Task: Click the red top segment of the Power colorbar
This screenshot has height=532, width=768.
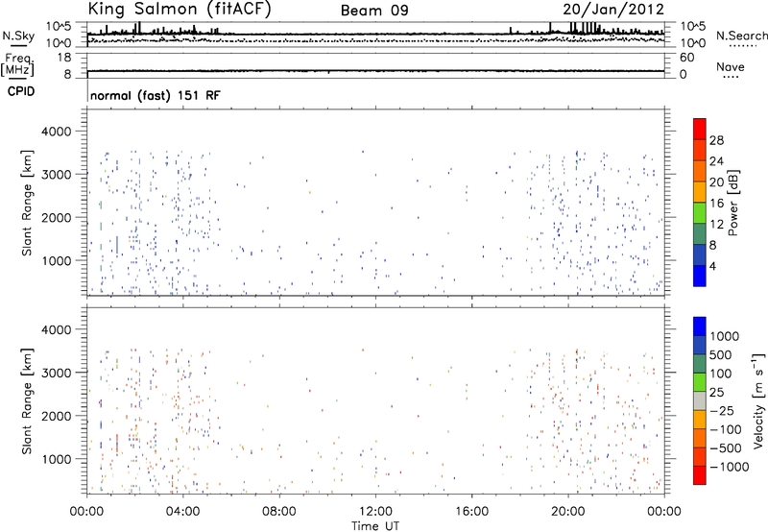Action: 700,129
